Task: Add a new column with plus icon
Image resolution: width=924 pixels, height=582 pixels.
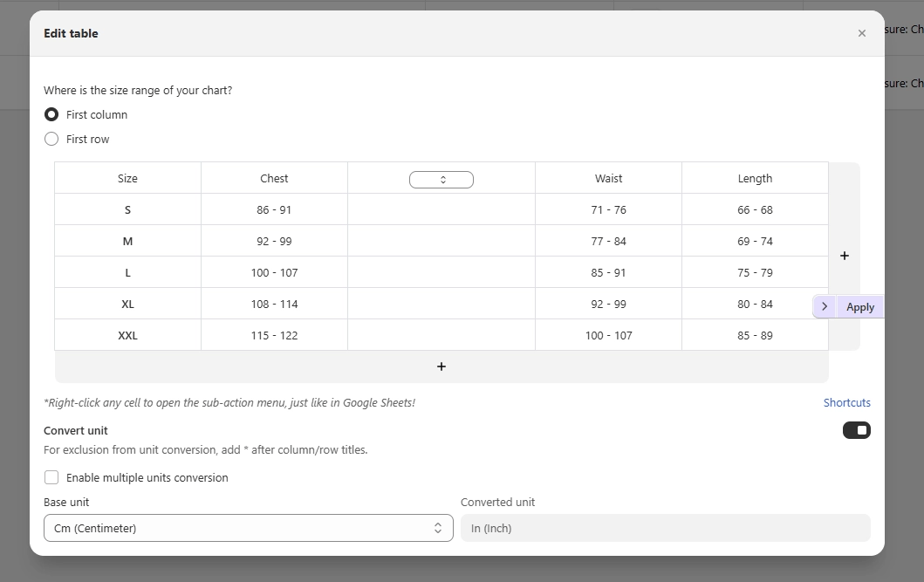Action: (x=845, y=256)
